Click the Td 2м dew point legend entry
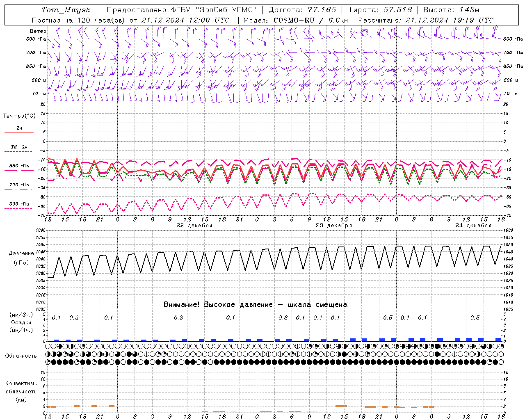Screen dimensions: 525x420 [x=19, y=147]
